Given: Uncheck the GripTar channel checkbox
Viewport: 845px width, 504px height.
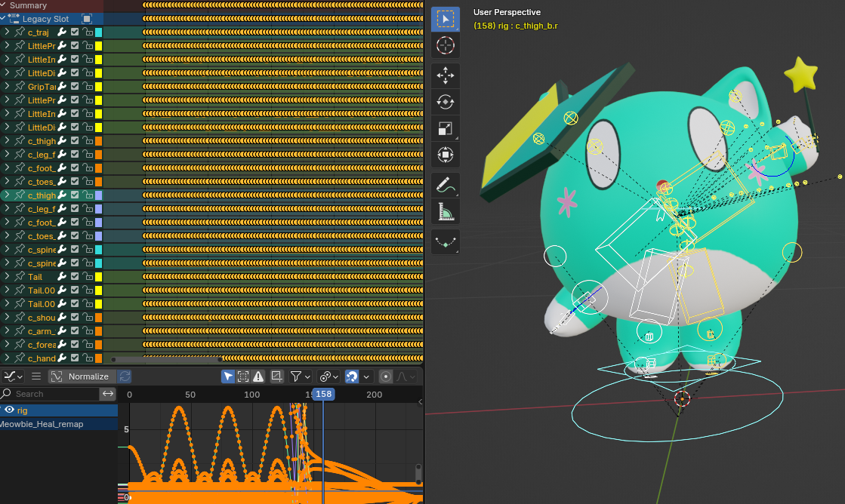Looking at the screenshot, I should (75, 86).
